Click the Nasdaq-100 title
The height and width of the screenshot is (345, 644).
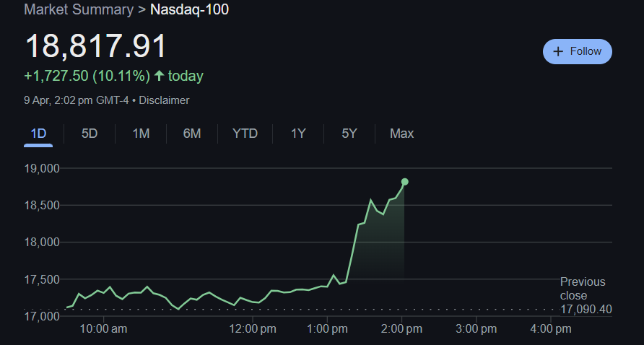(189, 9)
